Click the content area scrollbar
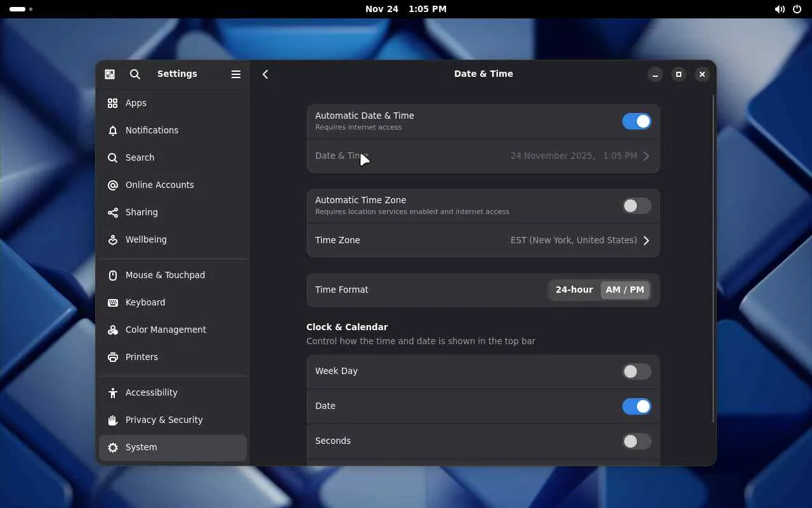Screen dimensions: 812x508 (714, 258)
